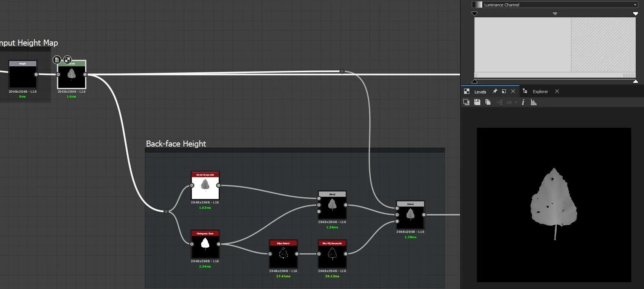This screenshot has width=644, height=289.
Task: Click the black input level handle at top left
Action: tap(474, 14)
